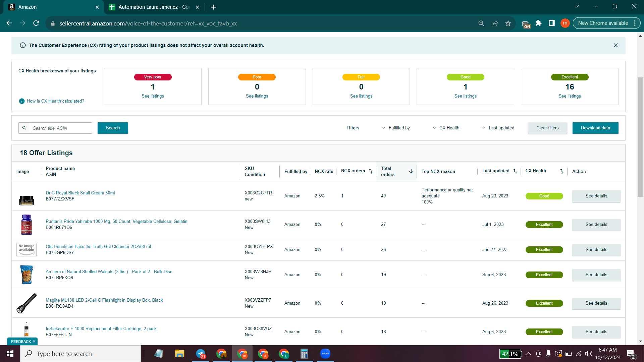Open How is CX Health calculated link
644x362 pixels.
(x=56, y=101)
